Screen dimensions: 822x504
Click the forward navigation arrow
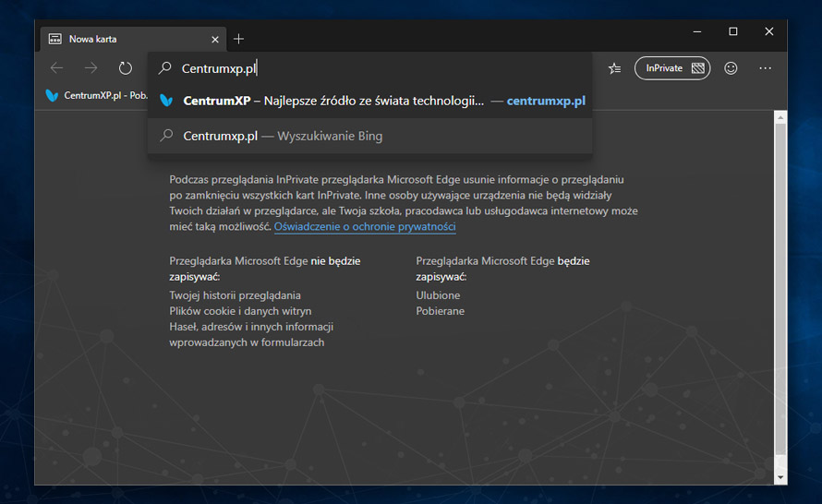tap(91, 67)
